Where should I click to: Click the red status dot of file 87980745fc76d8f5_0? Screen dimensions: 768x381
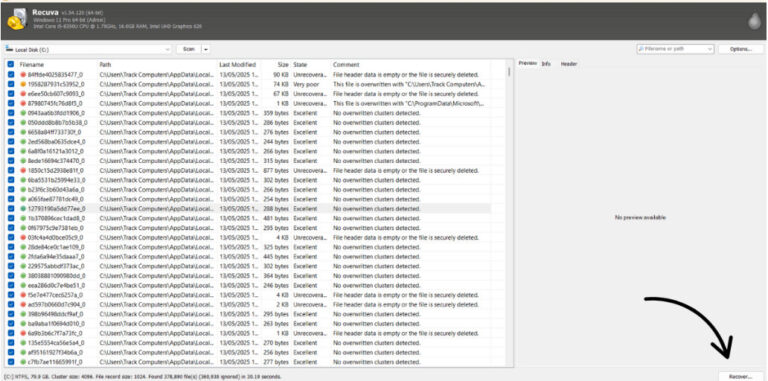[23, 103]
